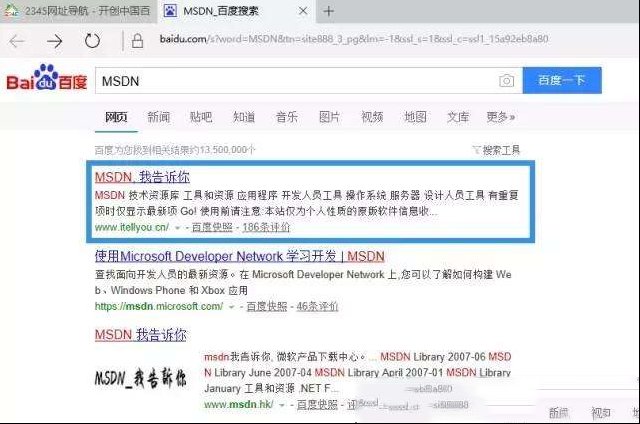Open 搜索工具 filter options

coord(496,150)
